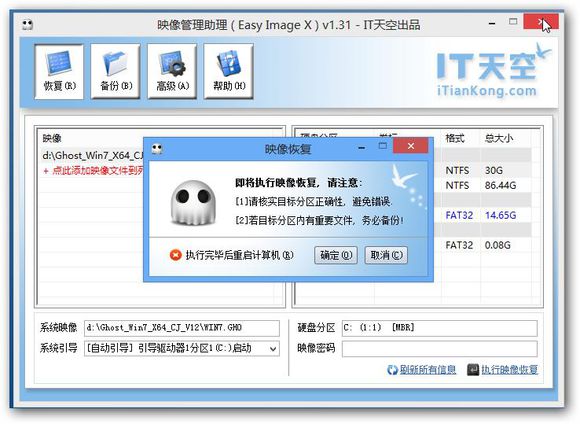Click the enter-key icon beside 执行映像恢复
The image size is (580, 424).
(x=473, y=370)
